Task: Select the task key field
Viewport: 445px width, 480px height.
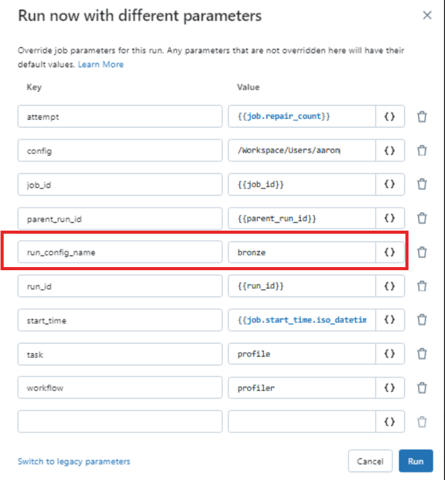Action: [x=120, y=354]
